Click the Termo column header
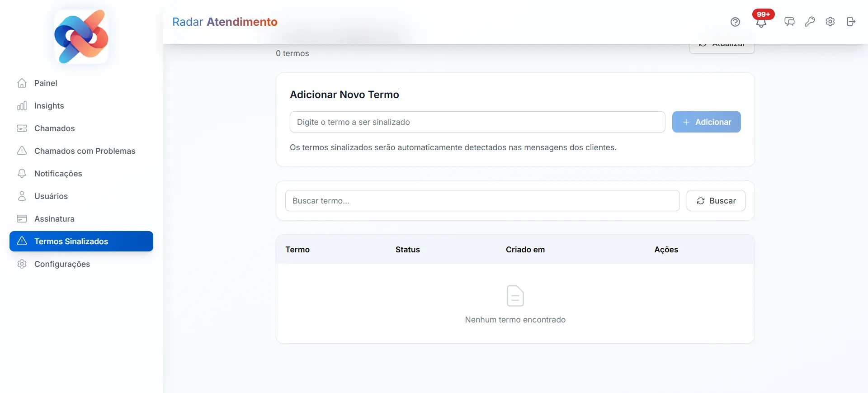The height and width of the screenshot is (393, 868). pos(297,250)
